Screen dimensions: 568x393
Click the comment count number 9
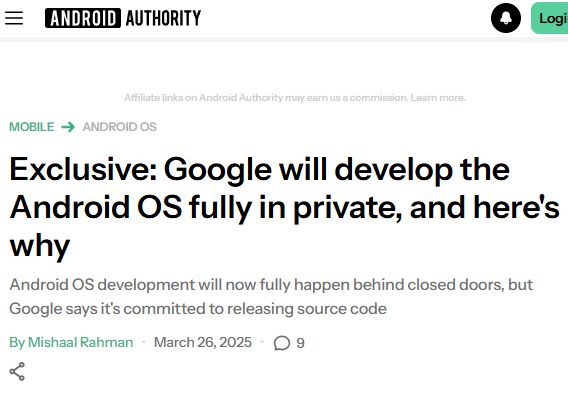[x=300, y=343]
